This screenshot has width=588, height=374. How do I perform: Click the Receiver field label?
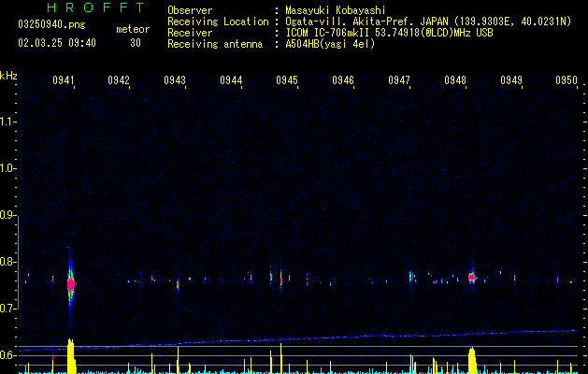[190, 33]
